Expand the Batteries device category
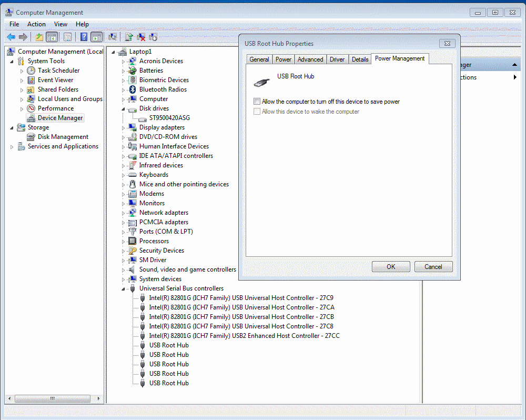Screen dimensions: 526x420 122,70
